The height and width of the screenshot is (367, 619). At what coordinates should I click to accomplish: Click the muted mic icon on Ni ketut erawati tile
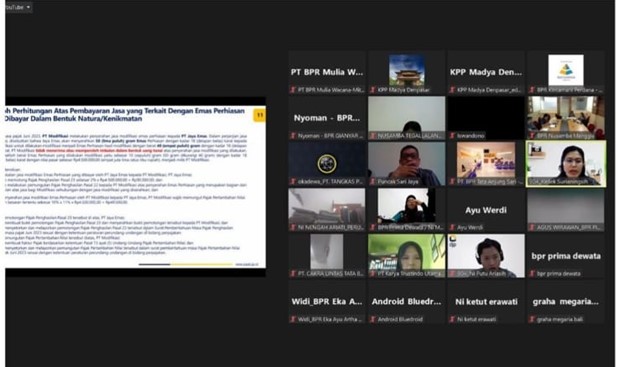click(452, 319)
